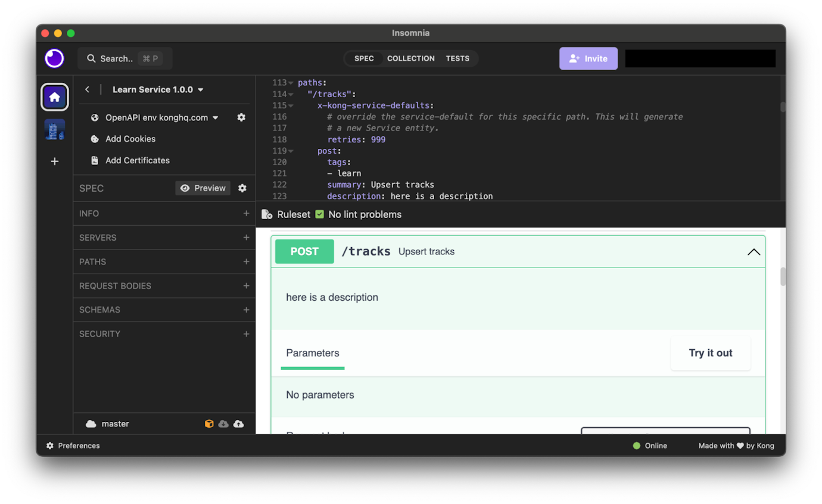This screenshot has width=822, height=504.
Task: Click the Add Certificates file icon
Action: tap(95, 160)
